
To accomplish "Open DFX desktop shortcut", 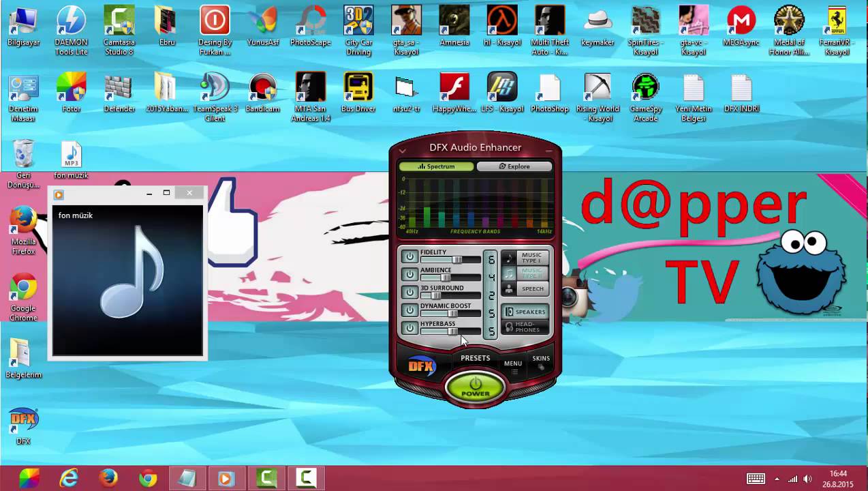I will coord(24,426).
